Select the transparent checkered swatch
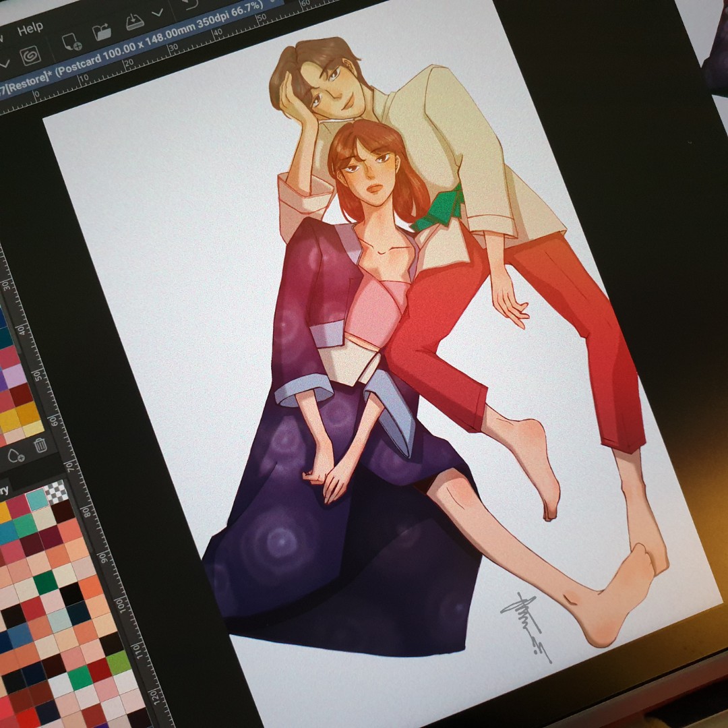 (x=56, y=492)
